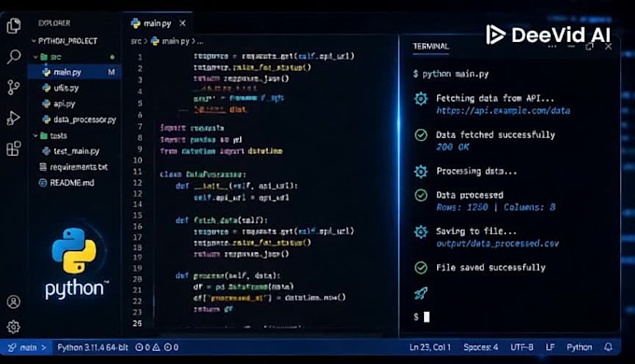This screenshot has height=364, width=635.
Task: Click Ln 23, Col 1 position indicator
Action: [430, 347]
